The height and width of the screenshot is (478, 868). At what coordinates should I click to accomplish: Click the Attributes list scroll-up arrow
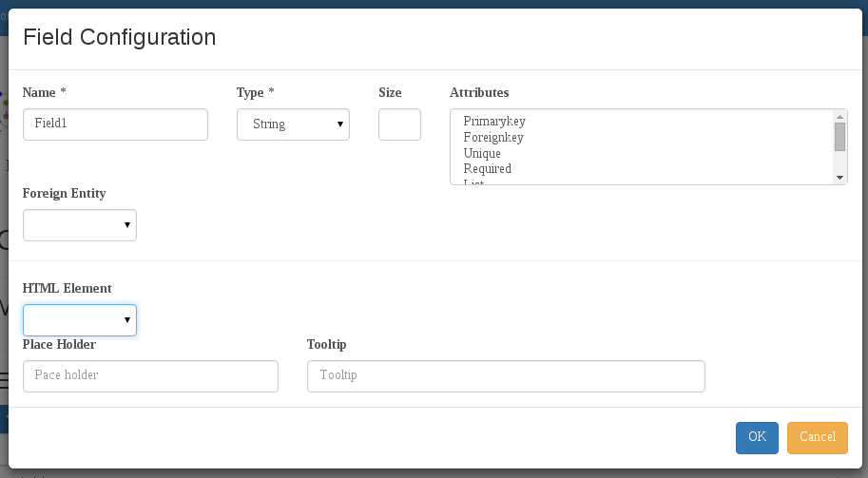pyautogui.click(x=839, y=115)
